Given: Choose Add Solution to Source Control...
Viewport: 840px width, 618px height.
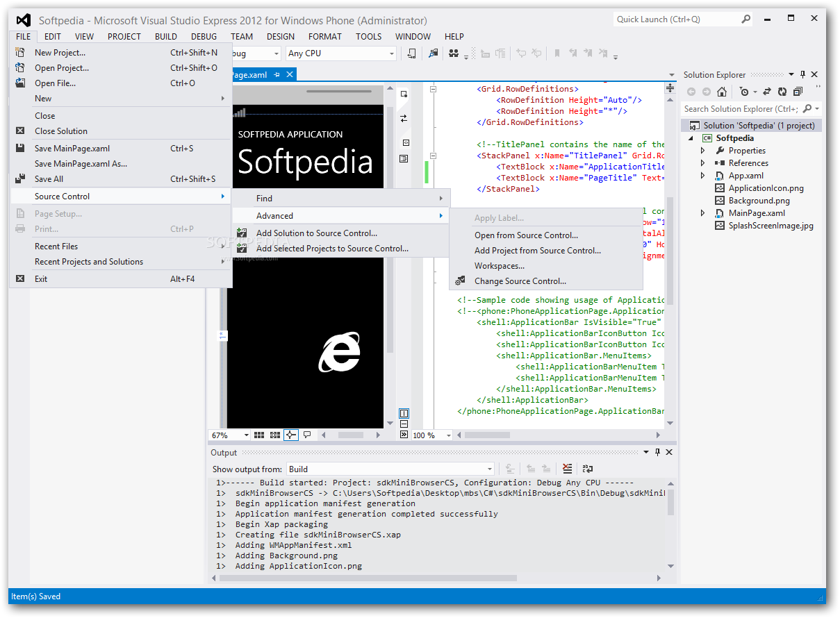Looking at the screenshot, I should pos(340,233).
